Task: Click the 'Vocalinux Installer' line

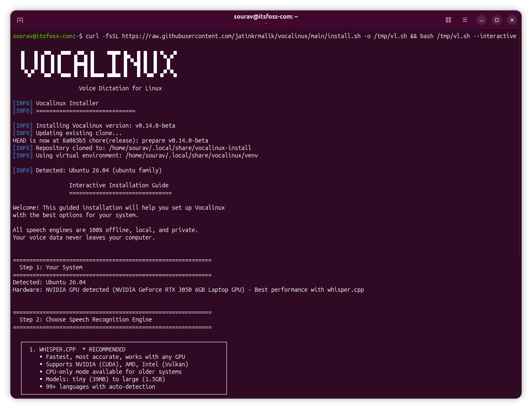Action: coord(56,103)
